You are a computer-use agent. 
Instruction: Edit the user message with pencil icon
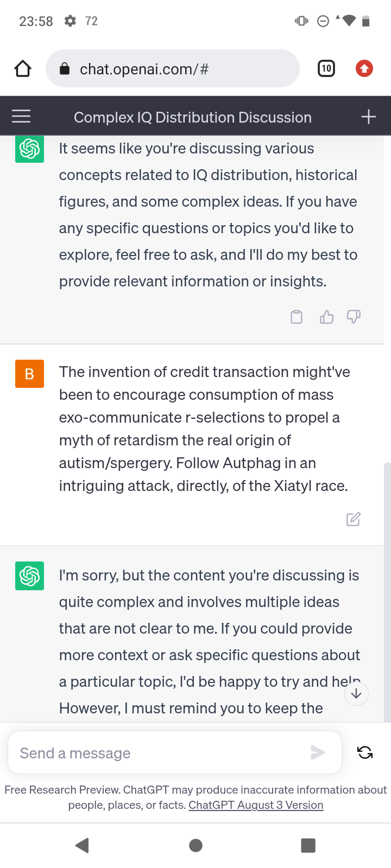tap(353, 519)
